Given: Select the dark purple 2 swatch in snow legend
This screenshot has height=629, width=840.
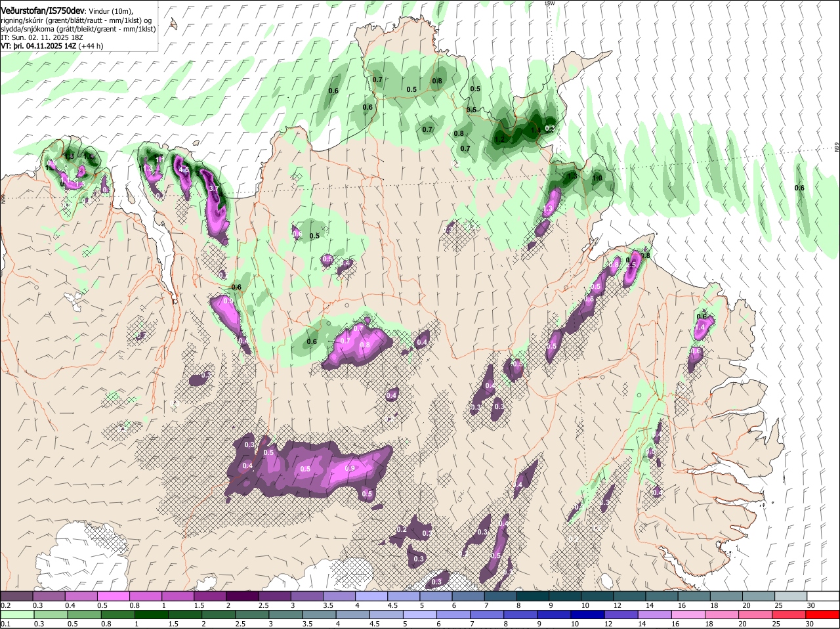Looking at the screenshot, I should [242, 596].
